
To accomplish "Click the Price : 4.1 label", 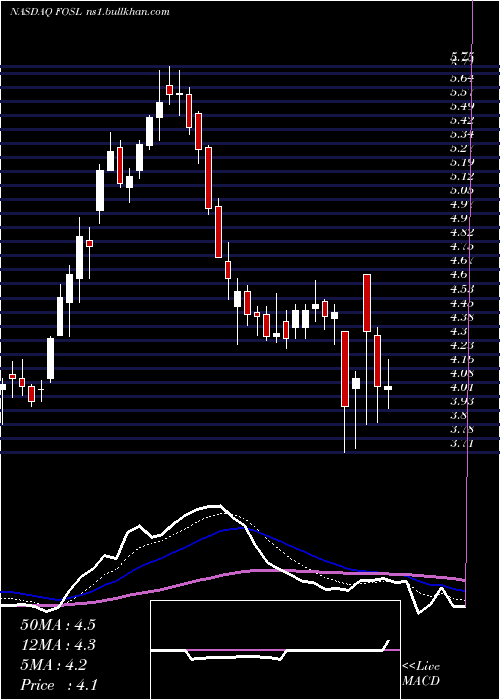I will pos(59,685).
